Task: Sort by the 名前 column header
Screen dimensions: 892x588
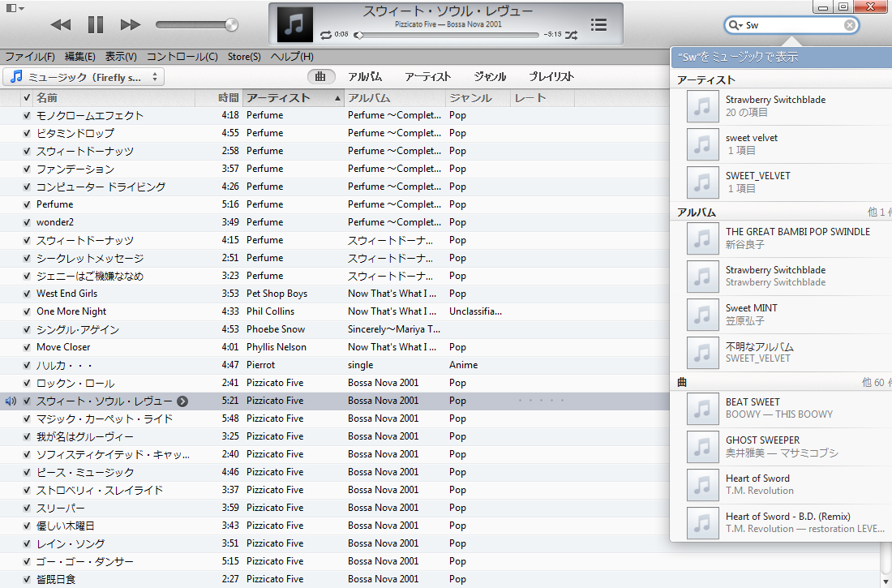Action: (x=114, y=98)
